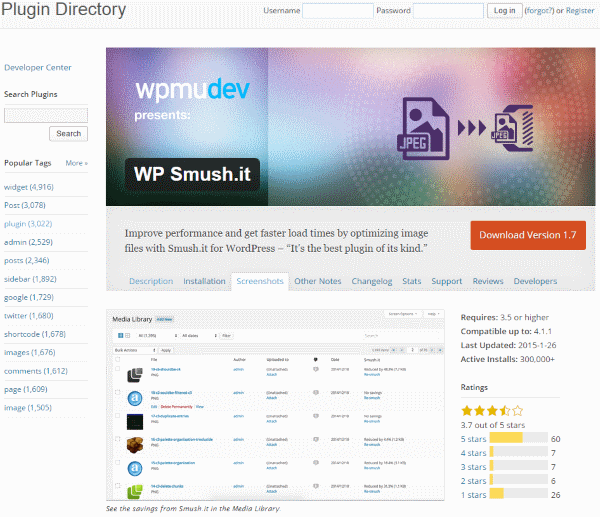Switch to the Installation tab
The image size is (600, 517).
point(204,281)
